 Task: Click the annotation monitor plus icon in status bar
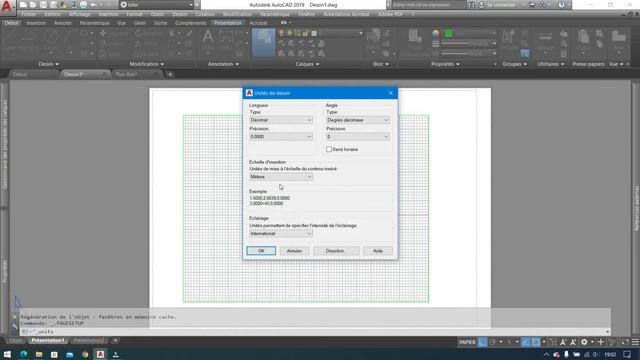pyautogui.click(x=600, y=342)
